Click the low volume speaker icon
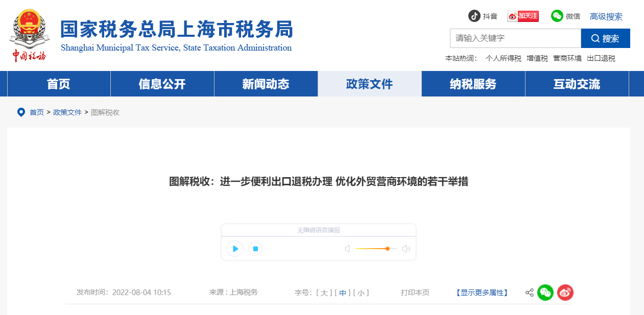 pyautogui.click(x=347, y=249)
